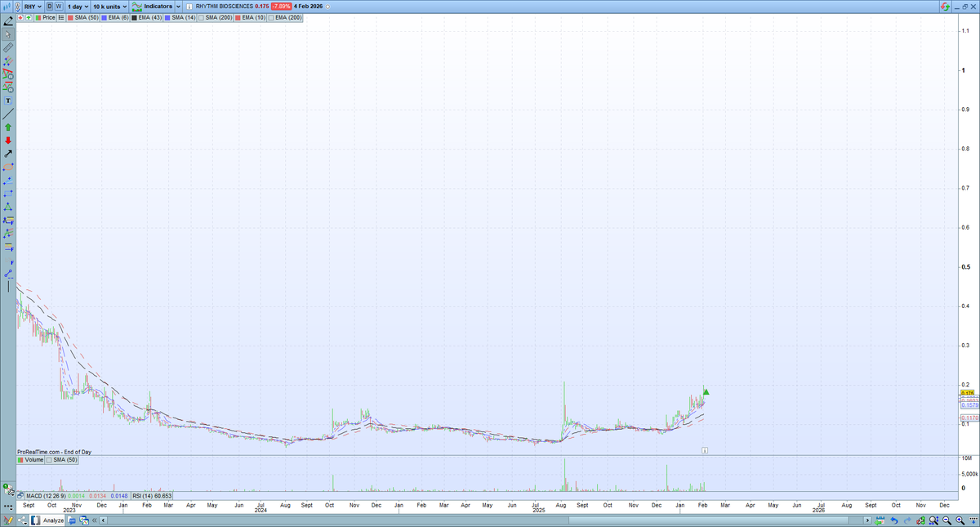
Task: Zoom out with the minus magnifier icon
Action: pos(947,520)
